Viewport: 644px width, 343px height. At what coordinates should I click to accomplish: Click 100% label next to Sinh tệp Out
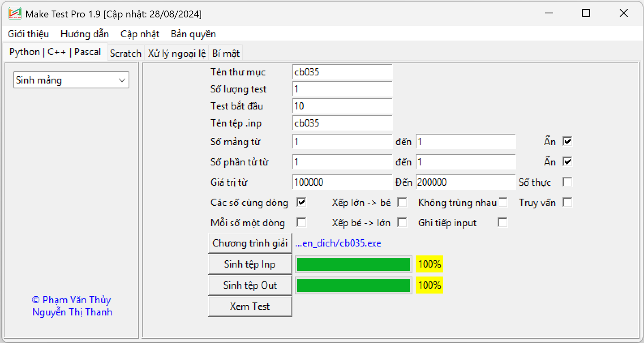point(429,285)
